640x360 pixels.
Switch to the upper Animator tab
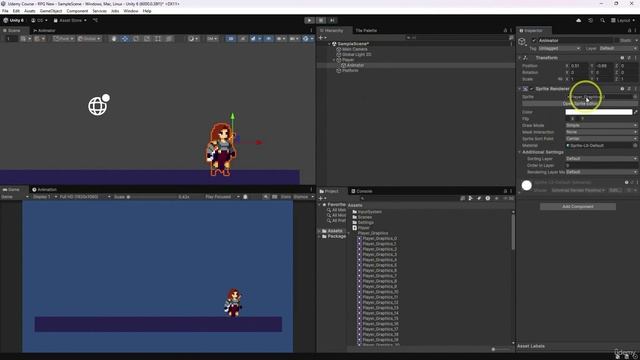[x=44, y=31]
